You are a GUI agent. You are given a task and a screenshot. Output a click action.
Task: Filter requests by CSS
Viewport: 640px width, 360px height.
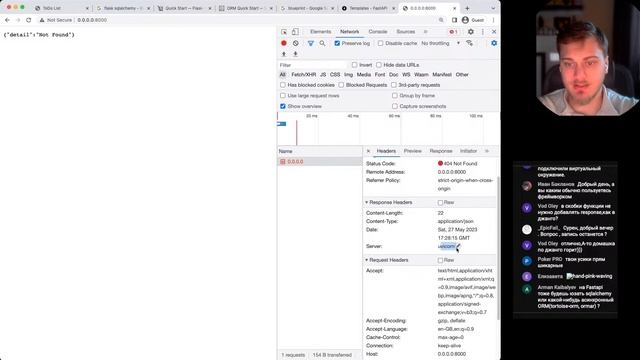(x=335, y=75)
